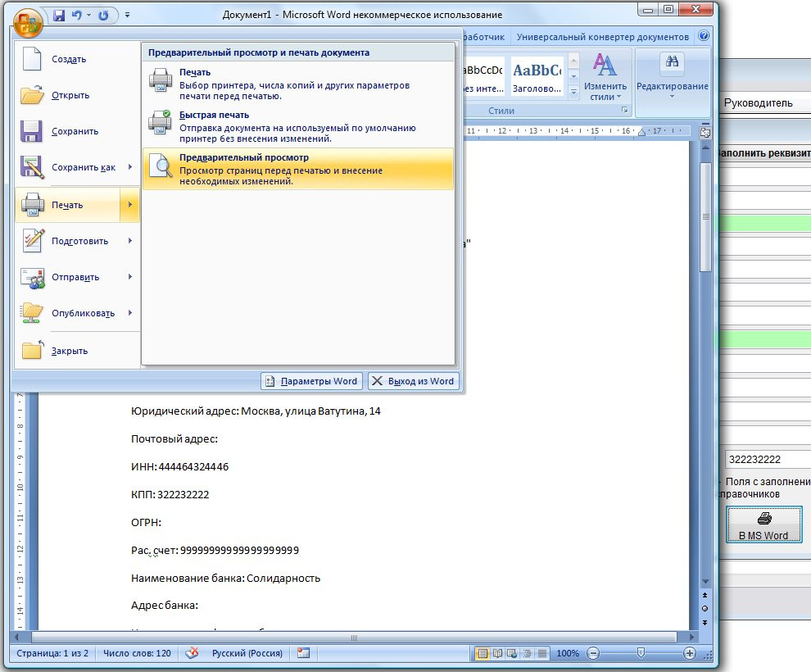Save document with quick access floppy icon
The image size is (811, 672).
(60, 15)
